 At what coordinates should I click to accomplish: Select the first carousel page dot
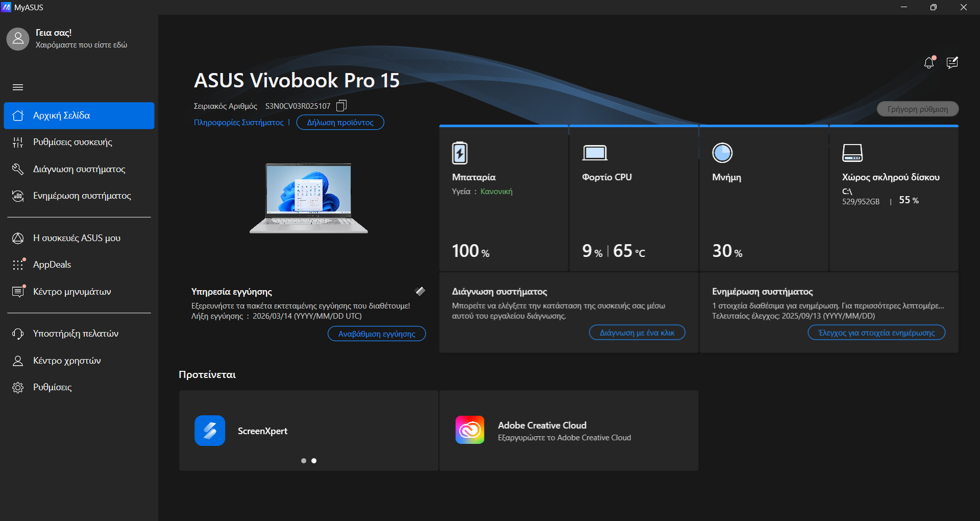point(304,461)
